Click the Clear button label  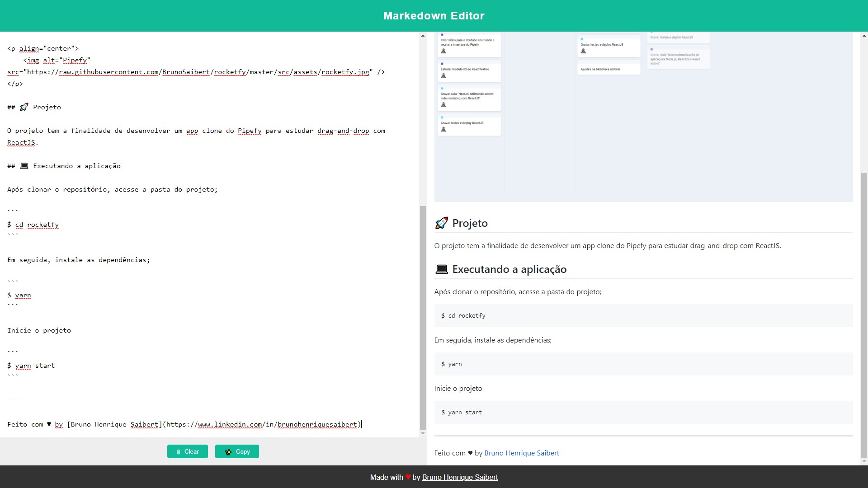tap(191, 452)
